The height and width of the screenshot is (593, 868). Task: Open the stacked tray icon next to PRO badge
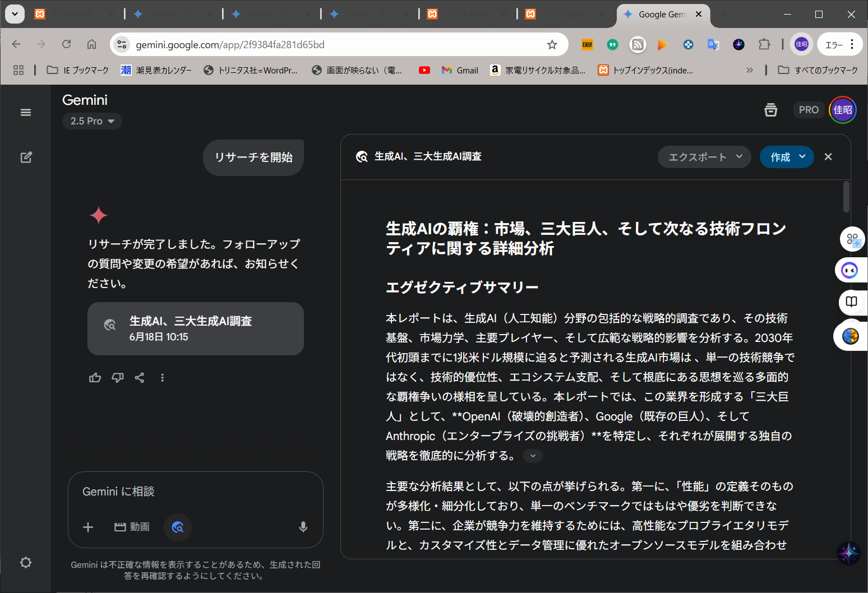[771, 110]
